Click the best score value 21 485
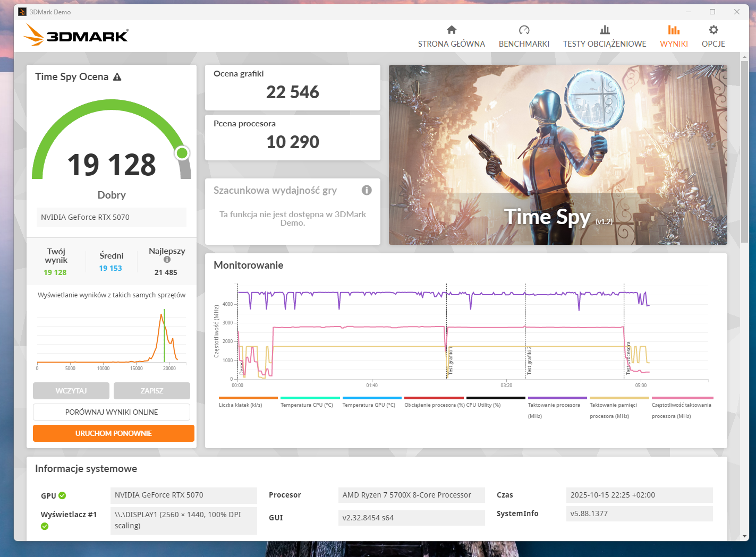The height and width of the screenshot is (557, 756). point(166,272)
